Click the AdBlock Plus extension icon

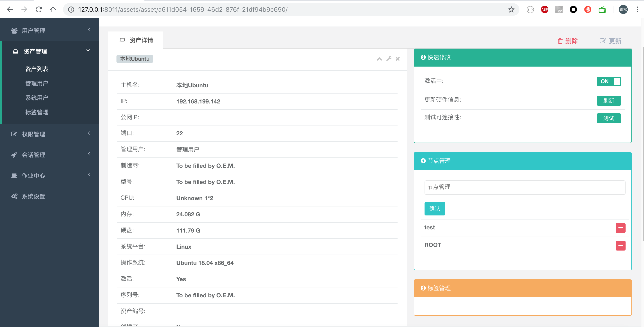[x=545, y=9]
